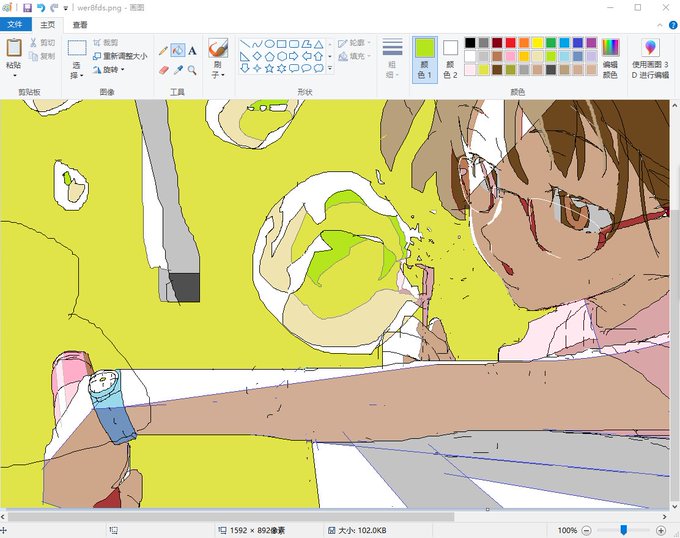Activate Color 1 (颜色 1) selector
The image size is (680, 538).
[425, 60]
